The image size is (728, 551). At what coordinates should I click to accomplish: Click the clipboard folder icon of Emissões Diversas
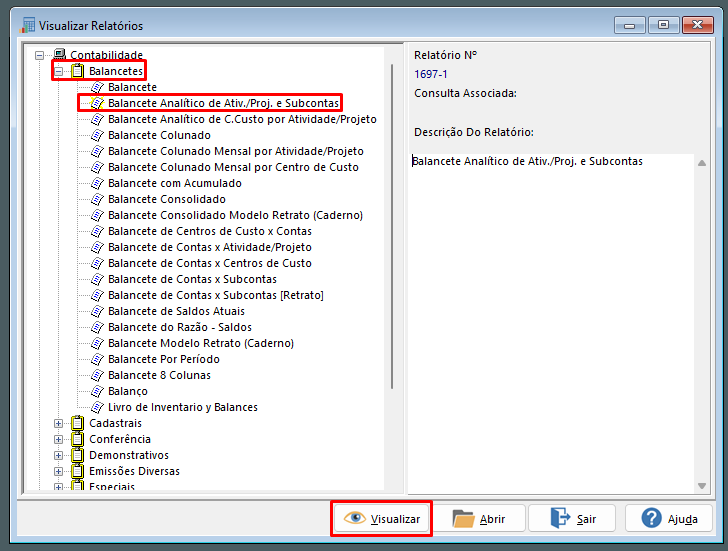pos(78,471)
